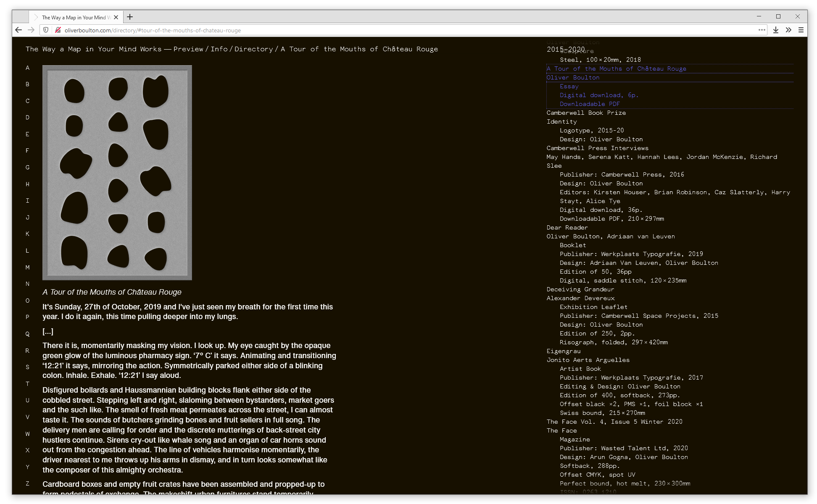Open the tracking protection shield icon
The width and height of the screenshot is (817, 504).
coord(46,30)
